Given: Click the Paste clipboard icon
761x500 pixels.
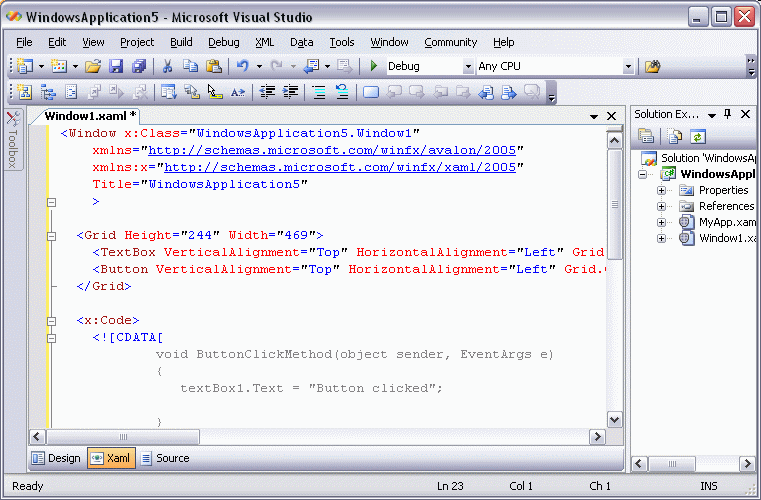Looking at the screenshot, I should coord(214,66).
